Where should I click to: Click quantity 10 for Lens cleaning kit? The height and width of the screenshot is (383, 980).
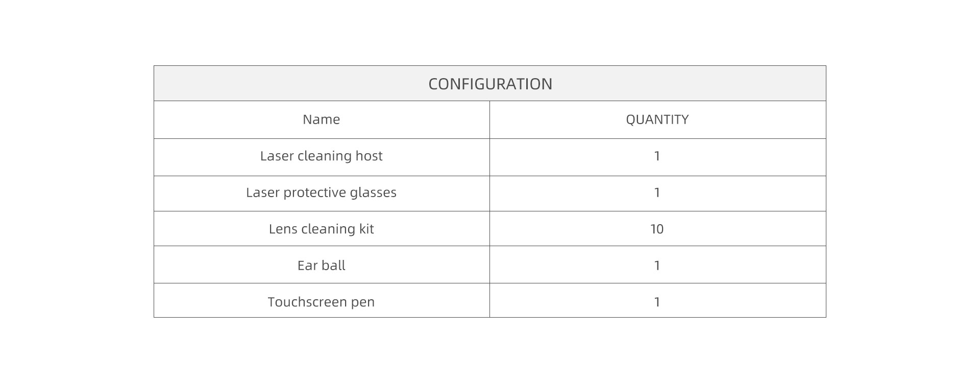tap(657, 229)
